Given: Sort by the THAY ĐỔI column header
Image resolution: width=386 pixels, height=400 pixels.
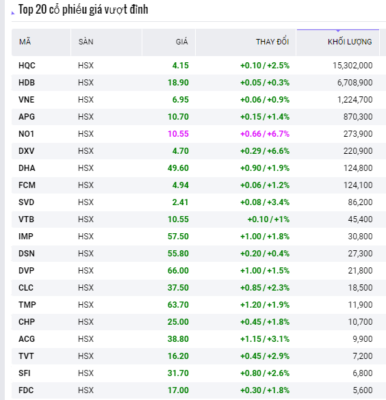Looking at the screenshot, I should tap(246, 42).
